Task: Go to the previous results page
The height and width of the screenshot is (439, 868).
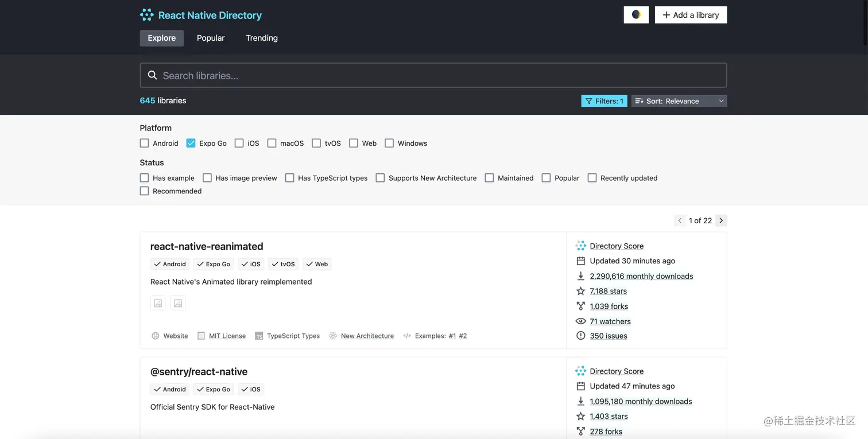Action: coord(680,220)
